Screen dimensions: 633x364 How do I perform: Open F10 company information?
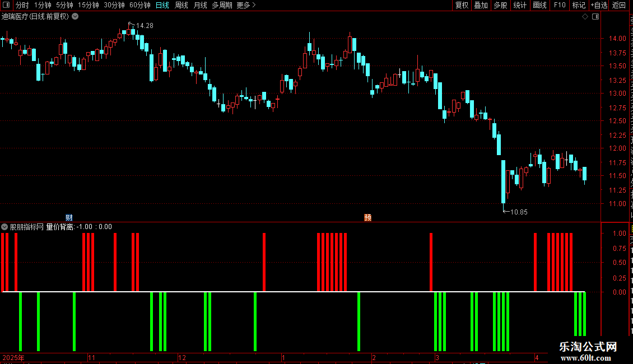560,5
